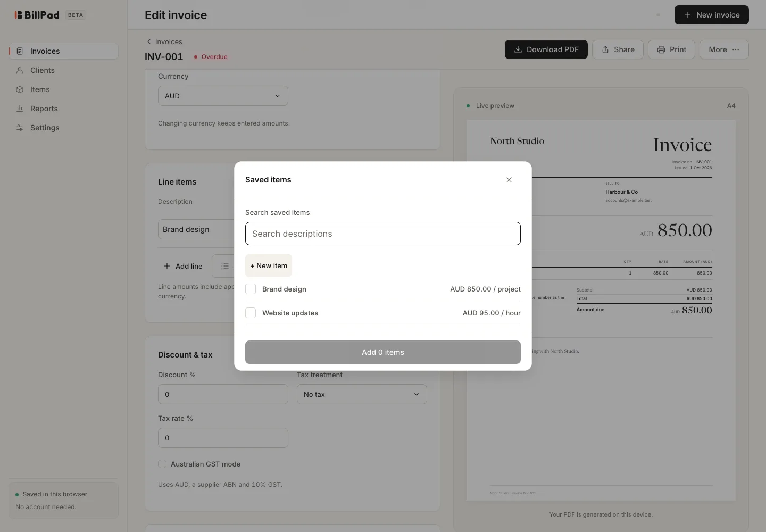Click the invoice preview page thumbnail

(601, 310)
